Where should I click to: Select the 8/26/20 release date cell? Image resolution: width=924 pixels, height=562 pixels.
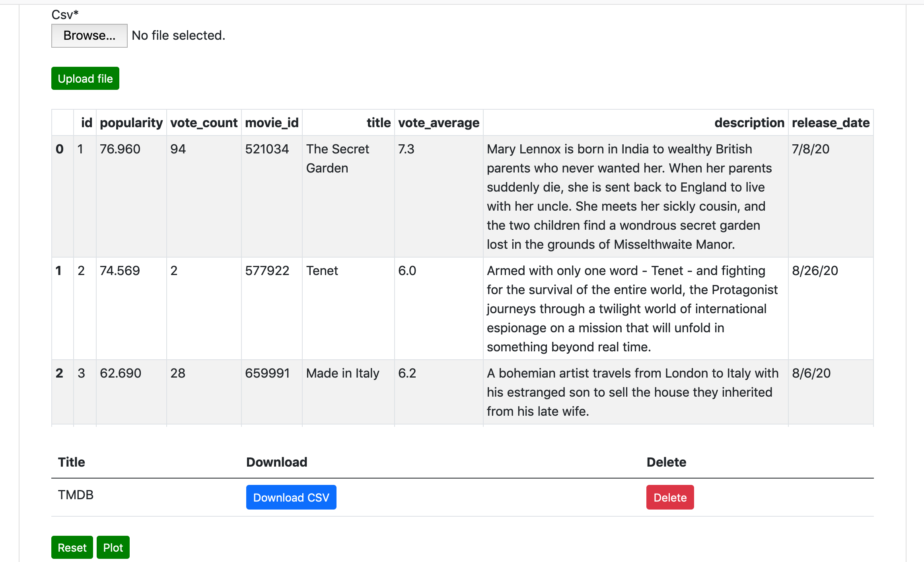point(815,271)
